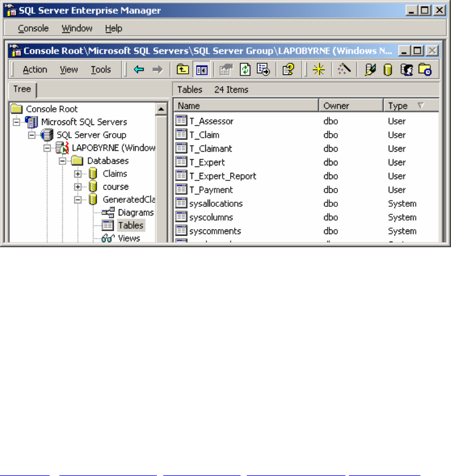
Task: Maximize the inner Console Root window
Action: tap(418, 51)
